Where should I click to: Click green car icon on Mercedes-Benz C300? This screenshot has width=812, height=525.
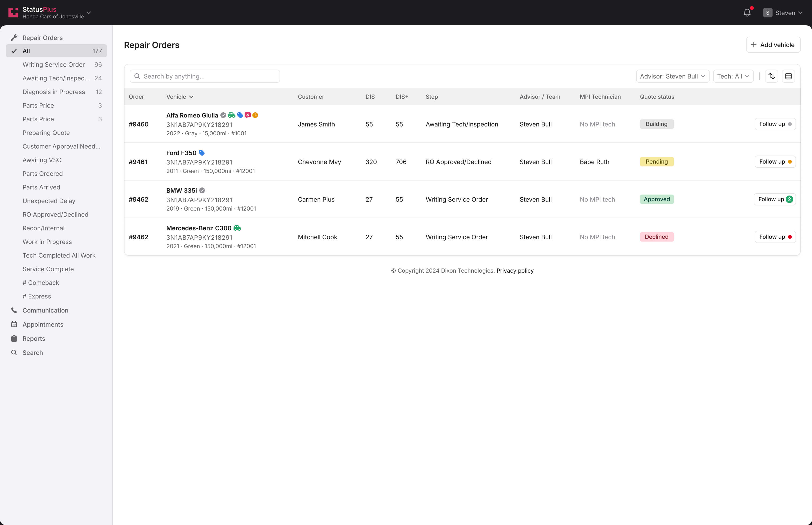pos(237,228)
